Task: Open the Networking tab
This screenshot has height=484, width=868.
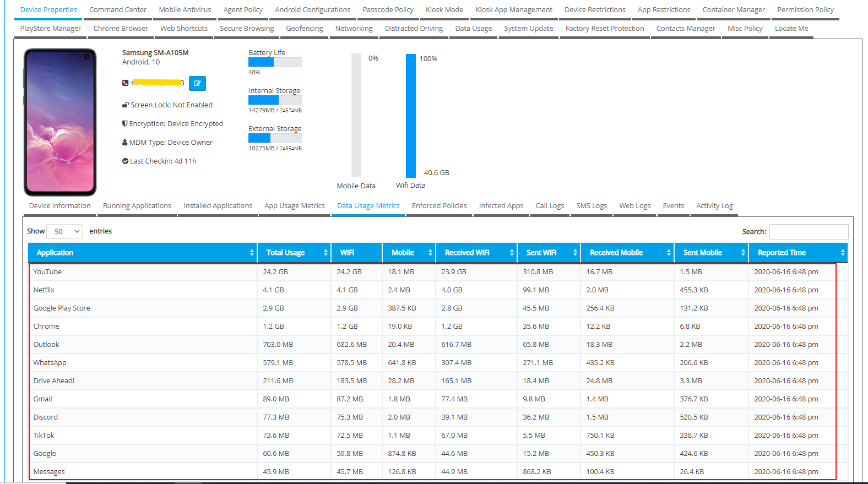Action: (x=354, y=29)
